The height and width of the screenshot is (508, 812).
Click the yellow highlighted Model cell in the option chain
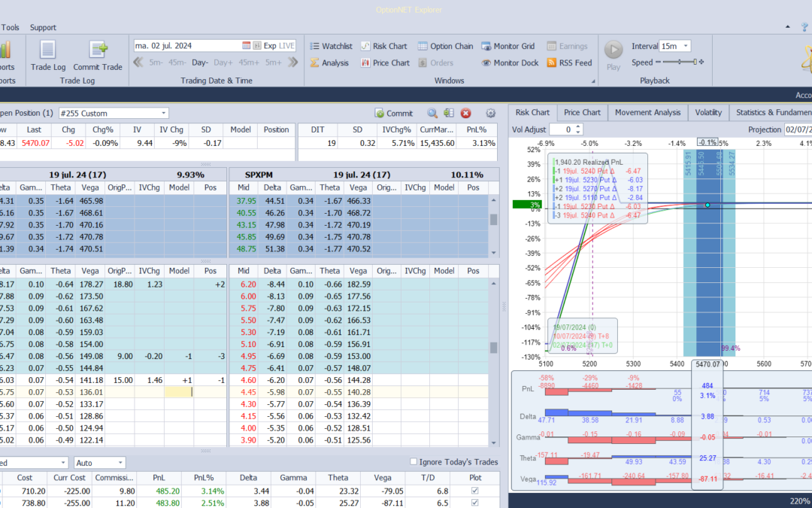click(179, 392)
